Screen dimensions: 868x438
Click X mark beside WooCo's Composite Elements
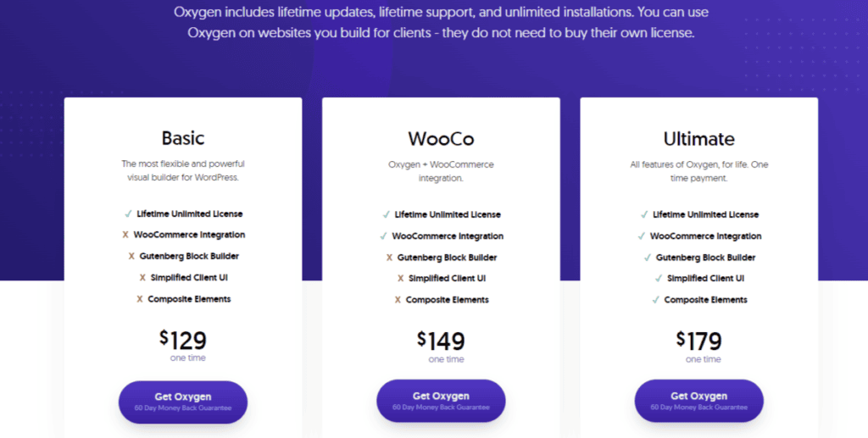tap(397, 300)
